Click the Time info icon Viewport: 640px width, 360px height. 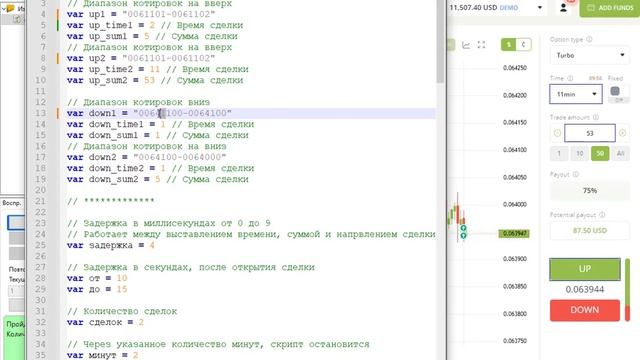570,78
